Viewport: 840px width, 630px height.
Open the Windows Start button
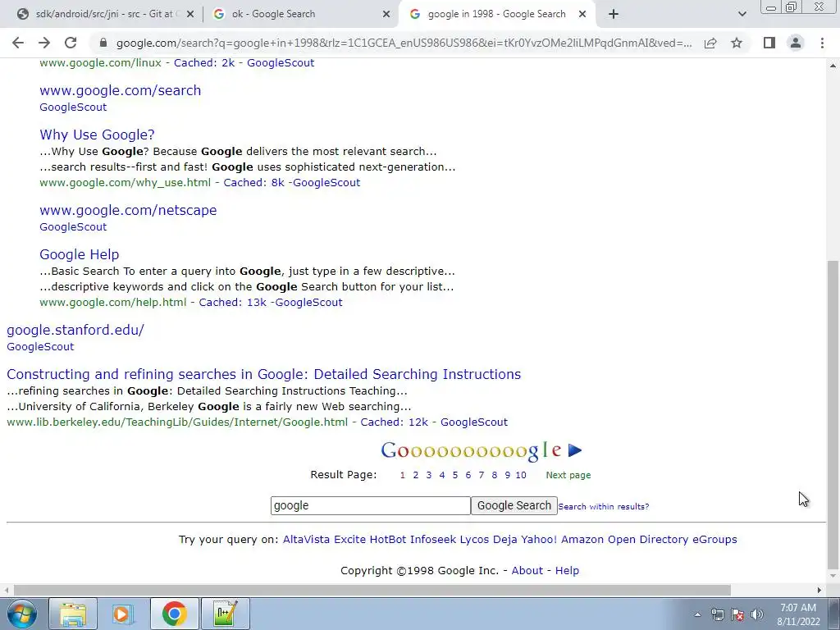(x=22, y=614)
